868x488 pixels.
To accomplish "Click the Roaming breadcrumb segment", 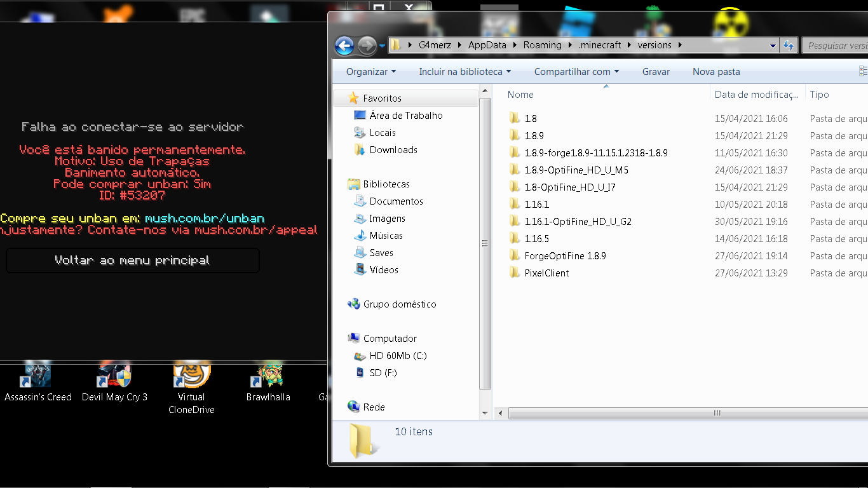I will 542,45.
